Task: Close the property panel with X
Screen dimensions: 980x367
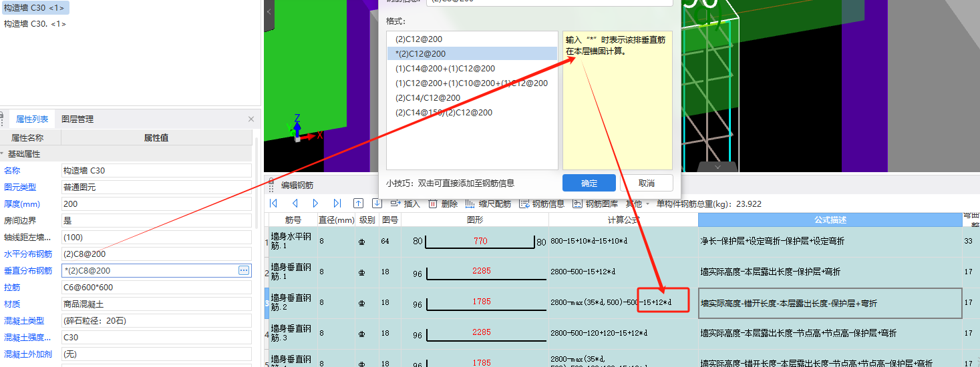Action: [x=251, y=119]
